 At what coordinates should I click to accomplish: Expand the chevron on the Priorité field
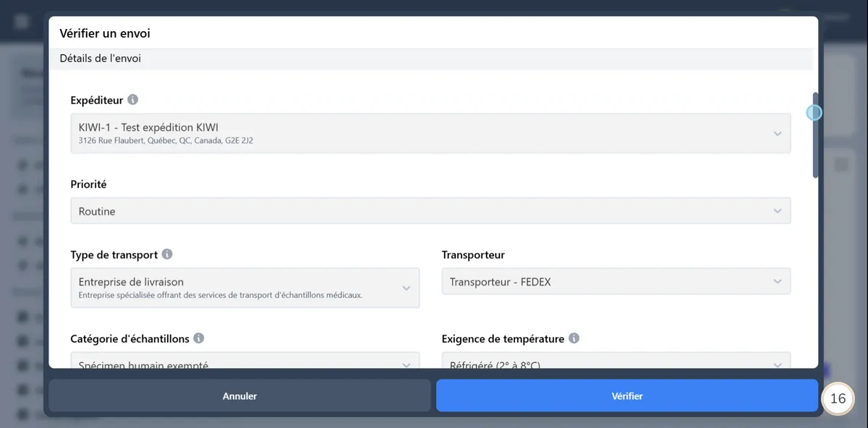(778, 210)
